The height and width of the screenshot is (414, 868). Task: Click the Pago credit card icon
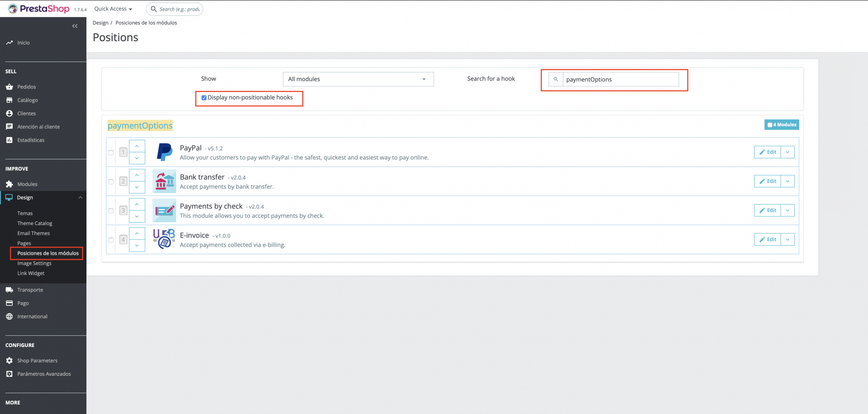tap(9, 303)
